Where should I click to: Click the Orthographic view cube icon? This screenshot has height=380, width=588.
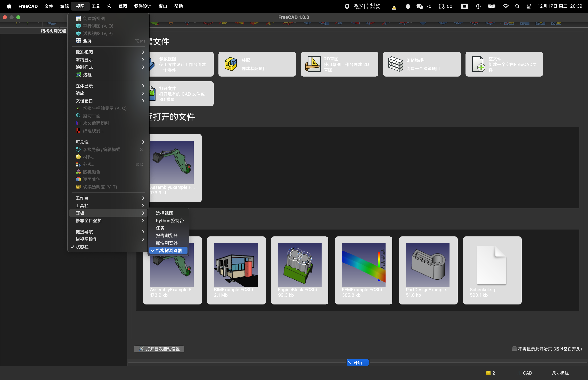(78, 26)
